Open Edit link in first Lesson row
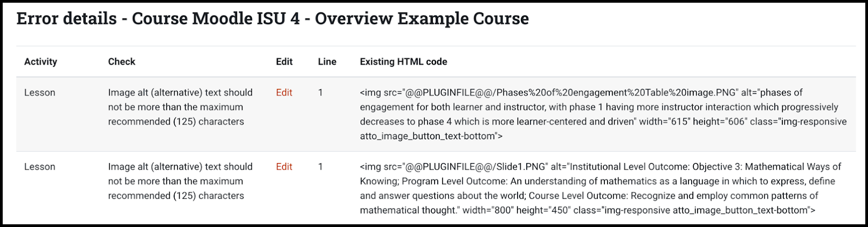 [284, 93]
